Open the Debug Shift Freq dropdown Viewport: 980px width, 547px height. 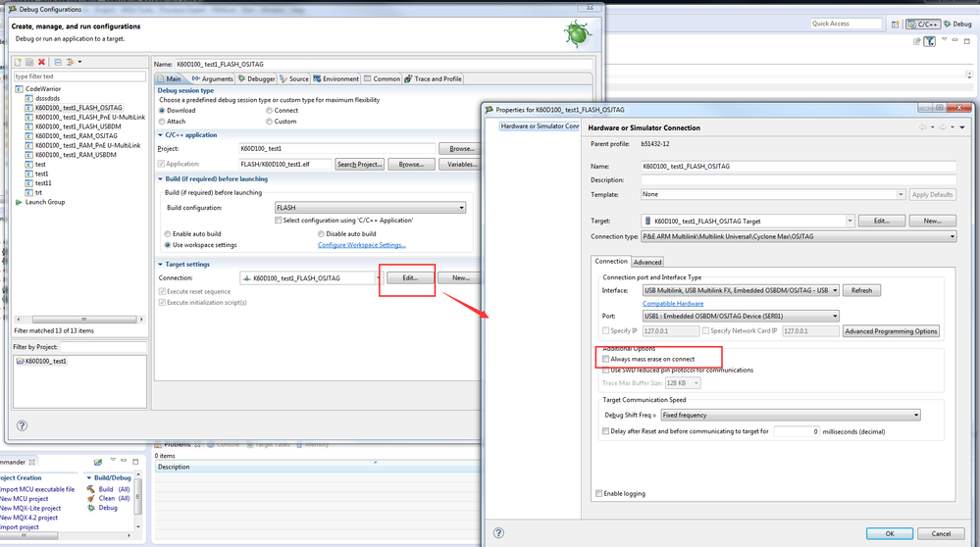pos(791,416)
